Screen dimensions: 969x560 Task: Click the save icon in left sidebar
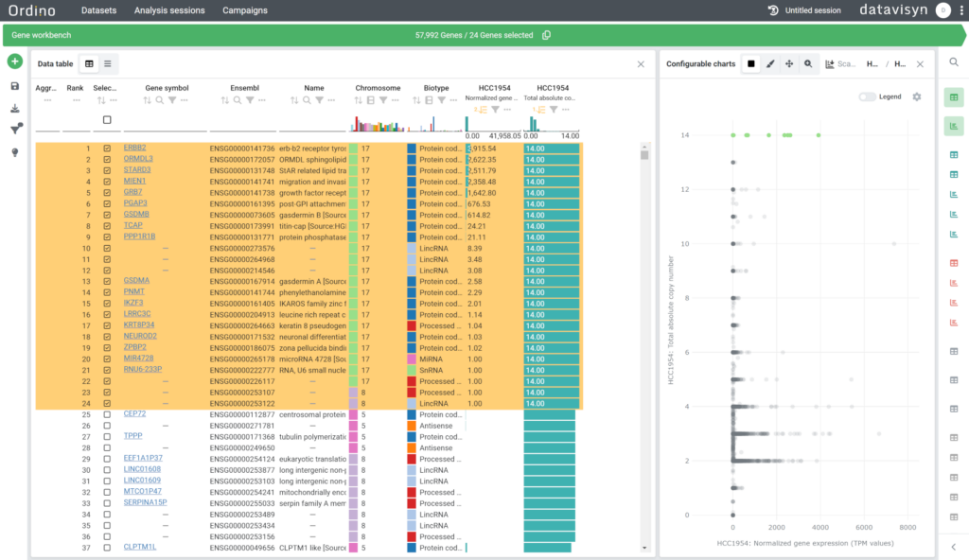[15, 86]
